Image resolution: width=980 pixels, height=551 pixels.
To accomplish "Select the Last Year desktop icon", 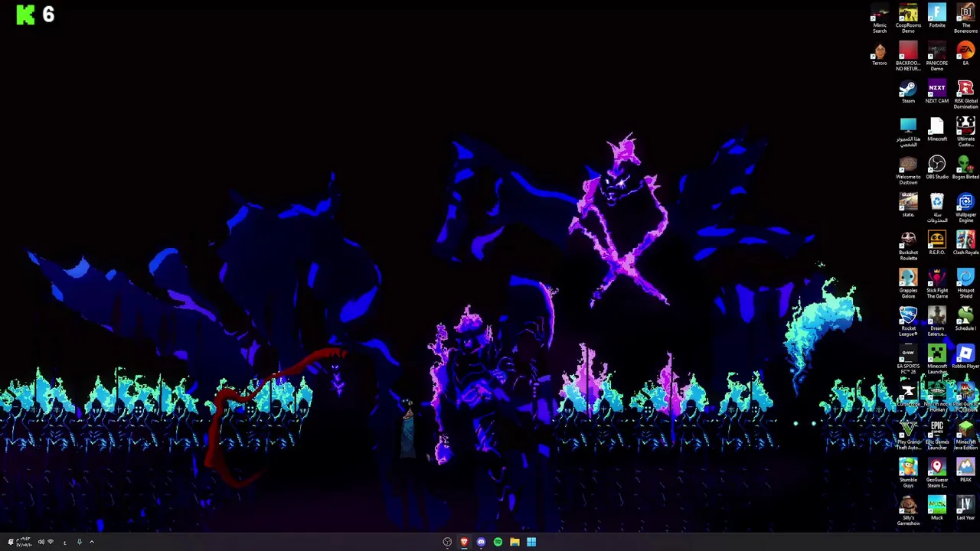I will coord(965,509).
